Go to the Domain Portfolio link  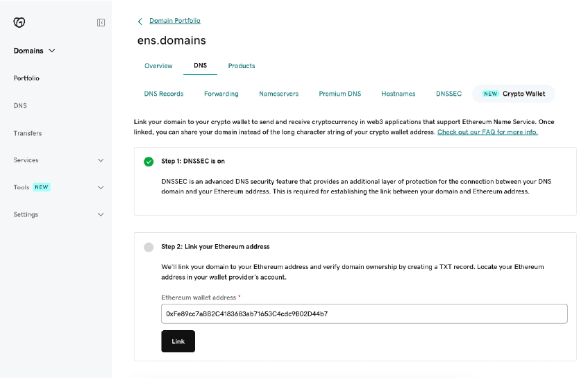(175, 21)
